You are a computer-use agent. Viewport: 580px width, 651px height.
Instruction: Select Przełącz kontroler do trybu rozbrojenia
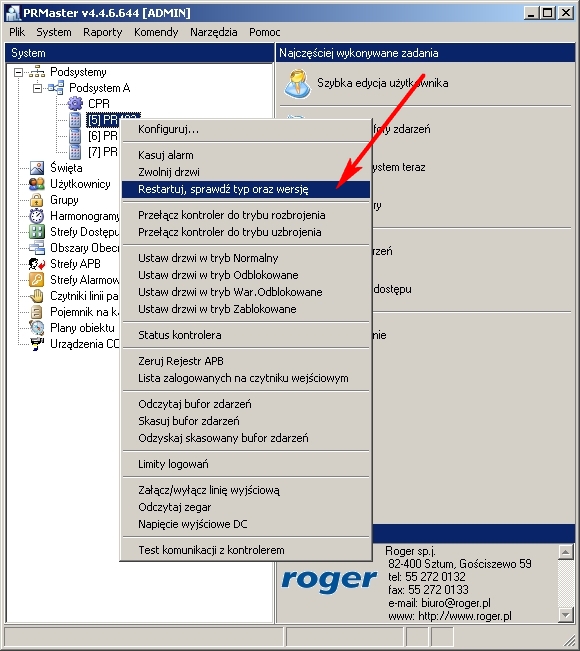tap(246, 215)
